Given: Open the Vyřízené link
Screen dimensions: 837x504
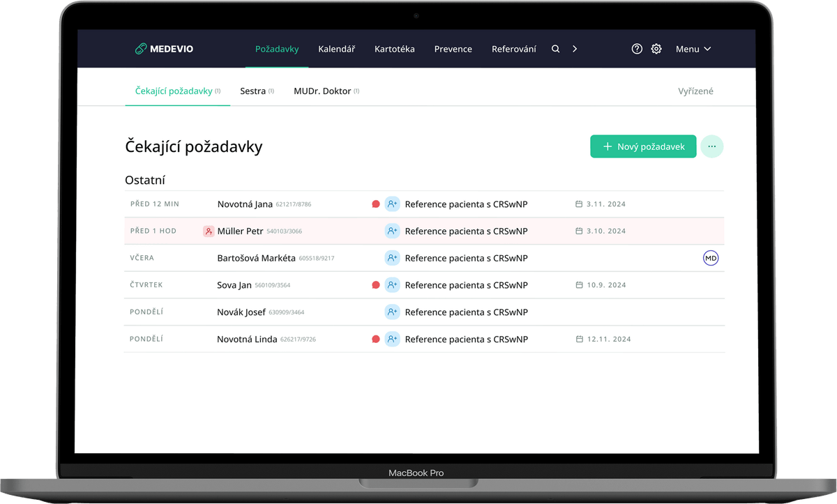Looking at the screenshot, I should 695,91.
